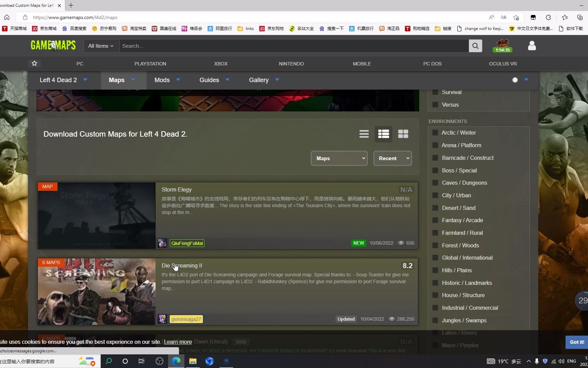Click the browser address bar URL
This screenshot has width=588, height=368.
tap(75, 17)
